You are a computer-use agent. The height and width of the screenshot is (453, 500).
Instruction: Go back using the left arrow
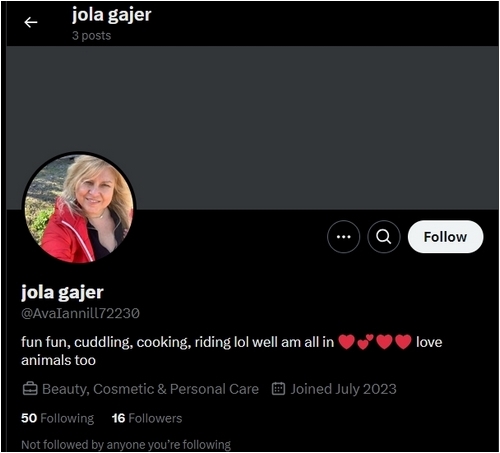pyautogui.click(x=31, y=22)
